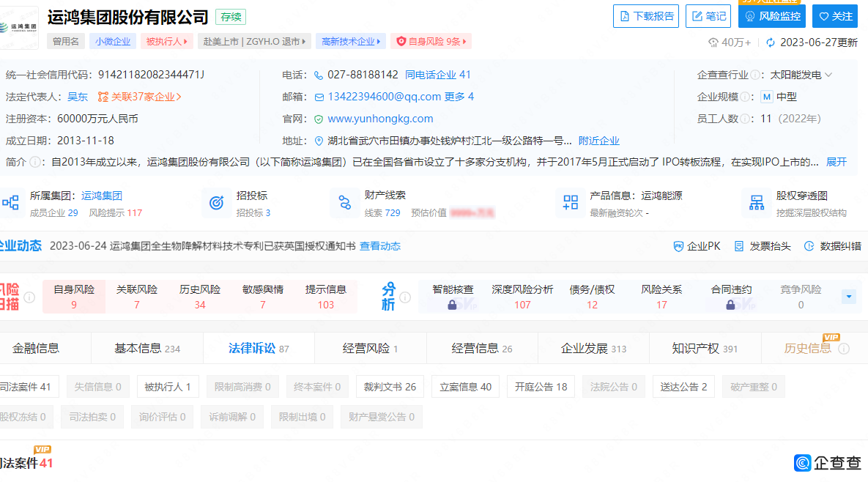The image size is (868, 482).
Task: Click the 附近企业 link
Action: [x=599, y=141]
